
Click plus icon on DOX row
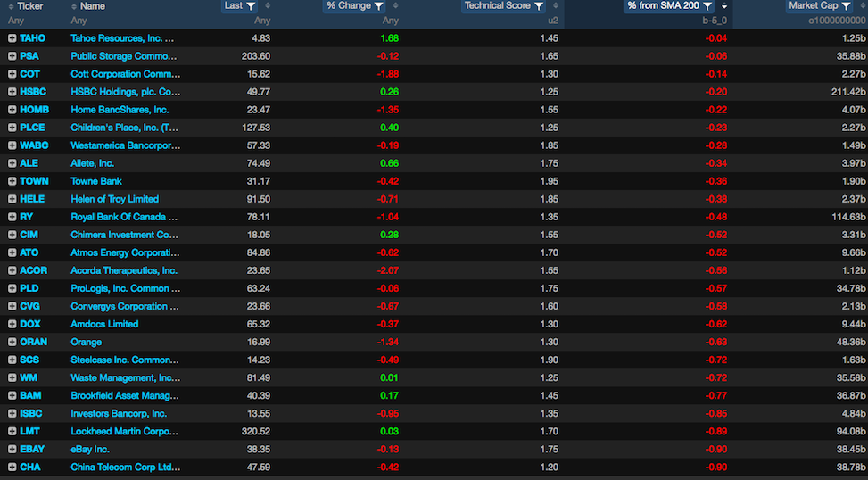(12, 324)
